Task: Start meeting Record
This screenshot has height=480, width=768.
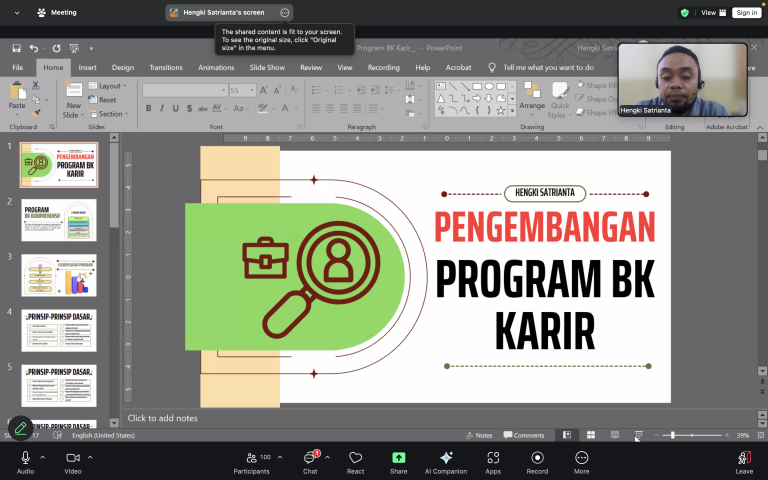Action: pos(537,462)
